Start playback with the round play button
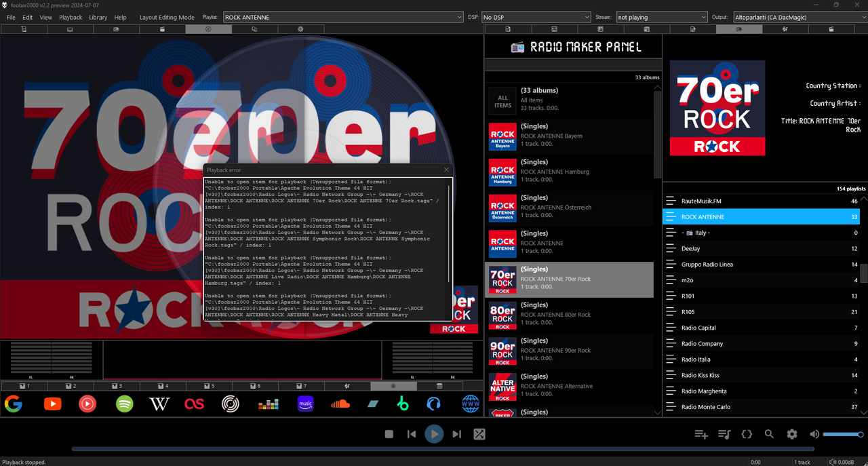This screenshot has width=868, height=466. pyautogui.click(x=434, y=434)
